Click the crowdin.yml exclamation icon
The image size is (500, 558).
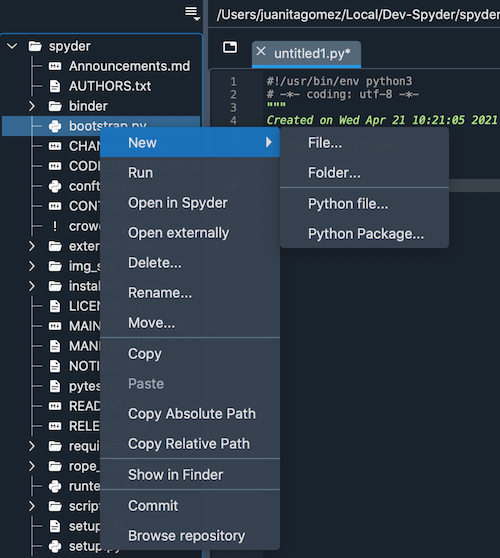[x=55, y=226]
